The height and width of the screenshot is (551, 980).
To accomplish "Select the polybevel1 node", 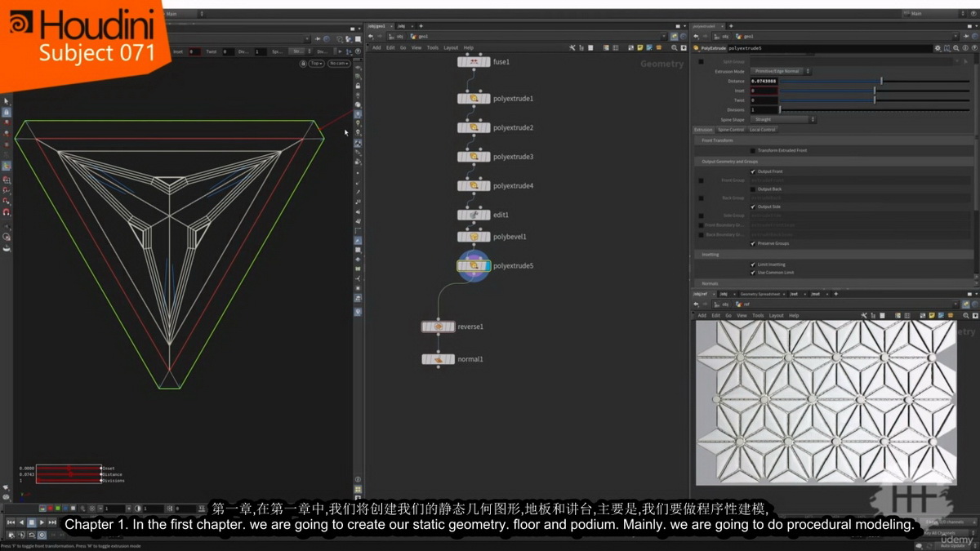I will [x=474, y=237].
